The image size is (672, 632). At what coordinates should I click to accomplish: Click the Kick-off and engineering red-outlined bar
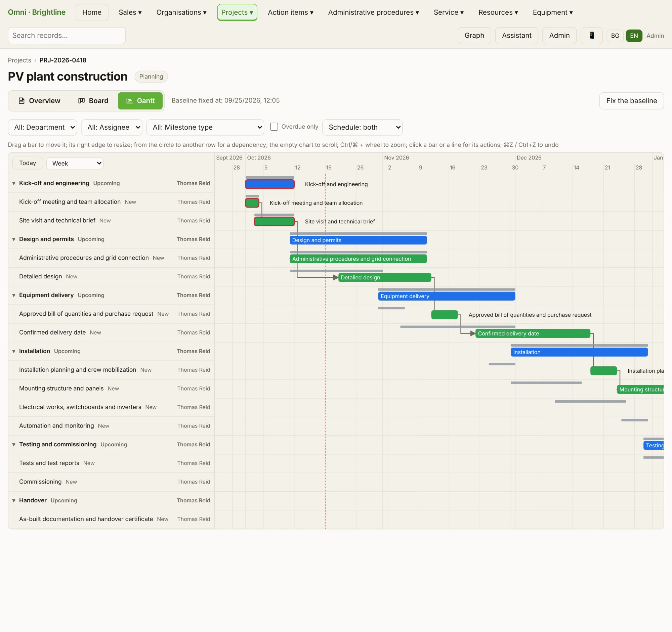pos(270,184)
